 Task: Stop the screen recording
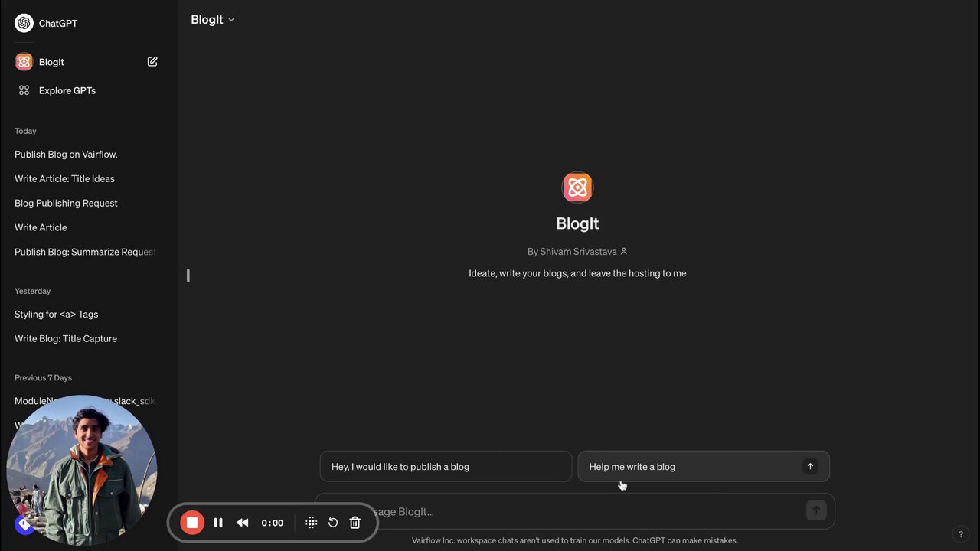192,523
